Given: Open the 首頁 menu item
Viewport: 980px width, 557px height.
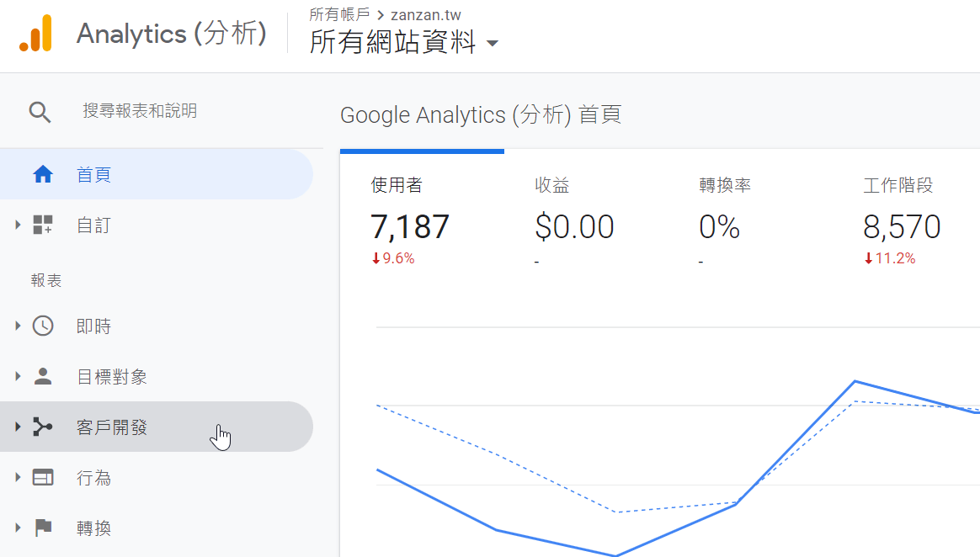Looking at the screenshot, I should click(157, 174).
